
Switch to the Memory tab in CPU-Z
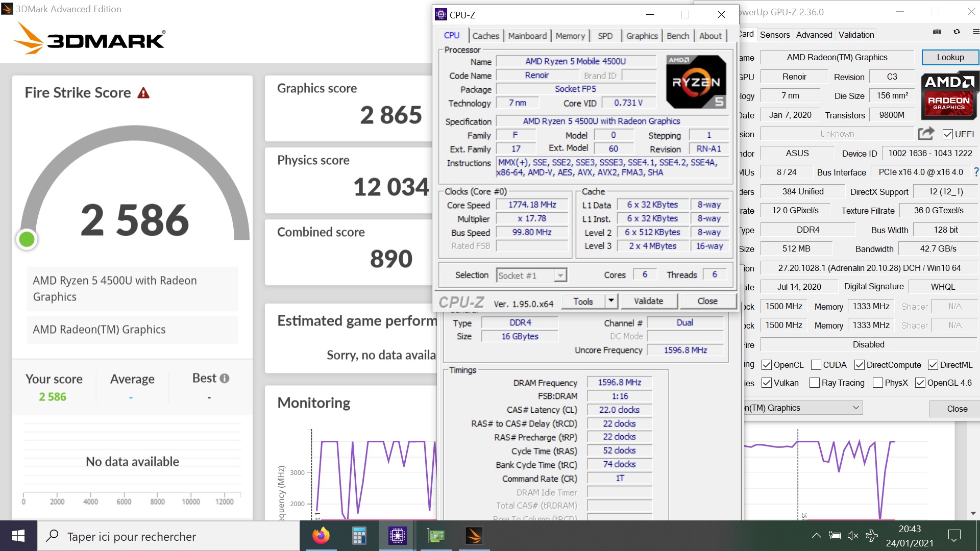point(570,36)
